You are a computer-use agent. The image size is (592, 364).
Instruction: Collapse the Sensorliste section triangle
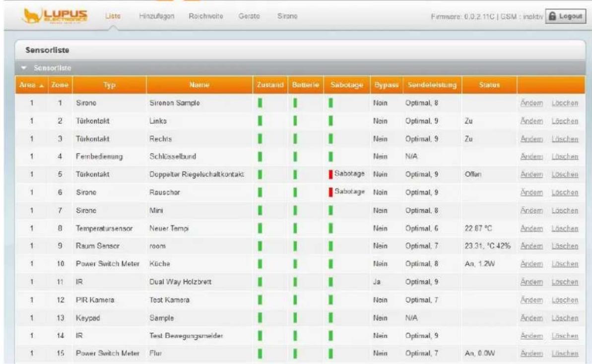click(24, 68)
